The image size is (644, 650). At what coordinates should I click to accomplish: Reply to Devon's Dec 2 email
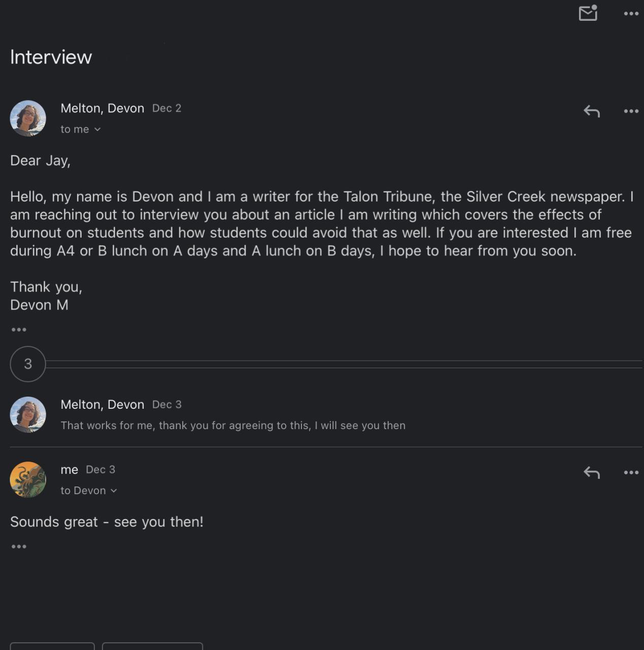point(592,111)
